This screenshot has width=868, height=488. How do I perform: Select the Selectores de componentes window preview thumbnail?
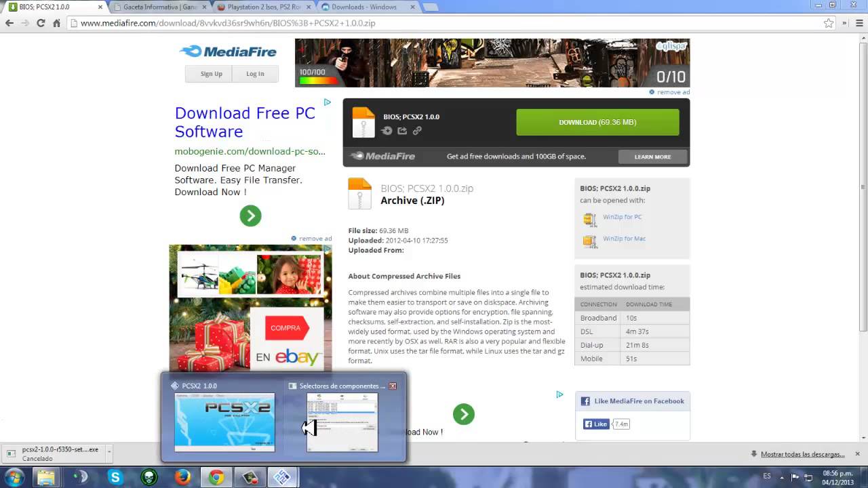click(x=342, y=422)
